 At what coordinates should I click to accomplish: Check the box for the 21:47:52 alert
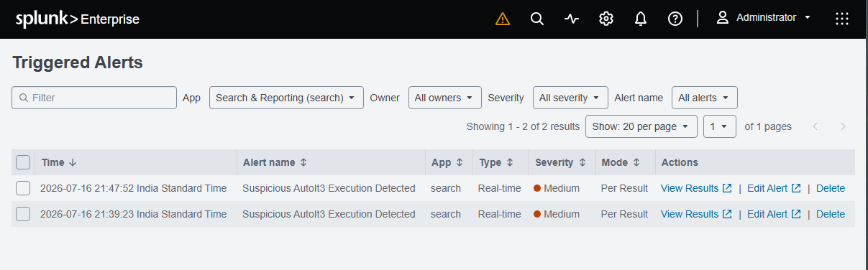pyautogui.click(x=23, y=188)
